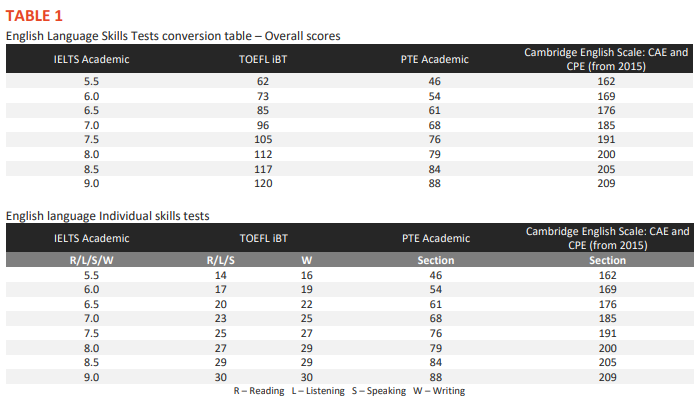The image size is (700, 403).
Task: Click the Cambridge English Scale header in top table
Action: (x=606, y=59)
